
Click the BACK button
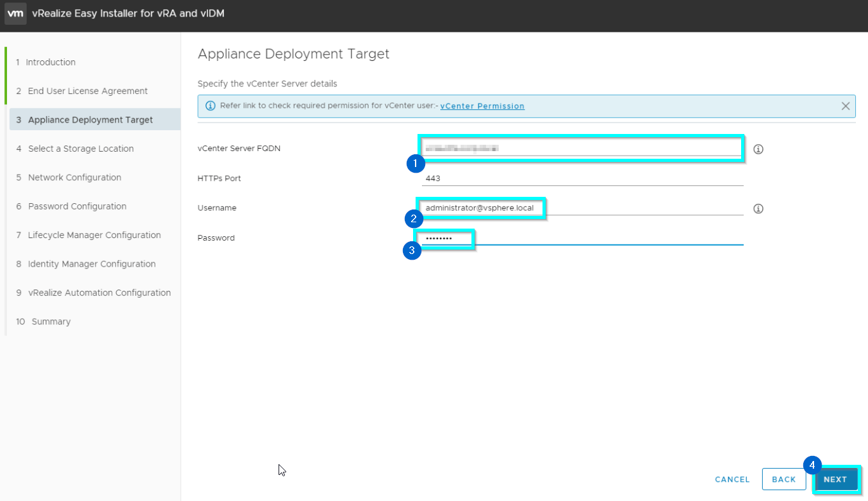coord(784,479)
